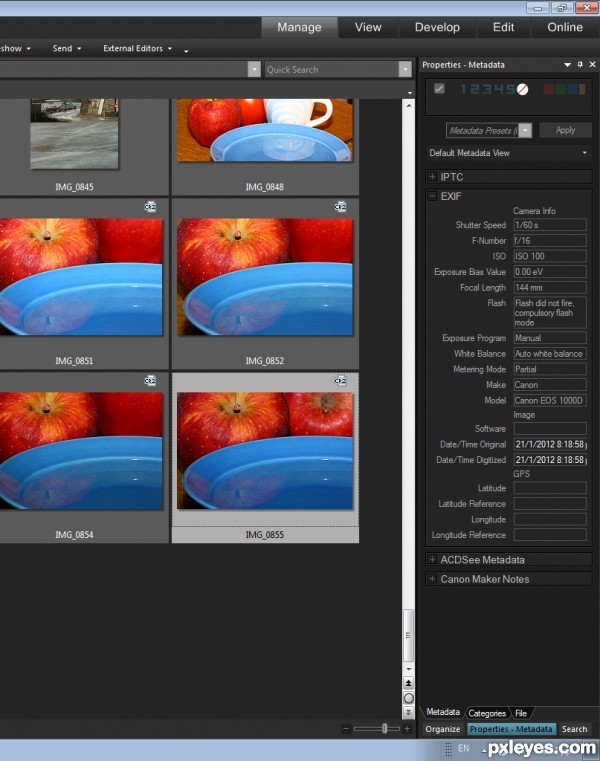Click the round select browse object button

pyautogui.click(x=409, y=698)
